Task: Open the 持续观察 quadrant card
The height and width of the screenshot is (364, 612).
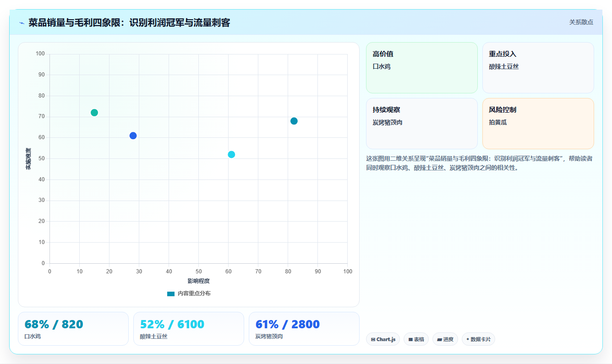Action: (422, 124)
